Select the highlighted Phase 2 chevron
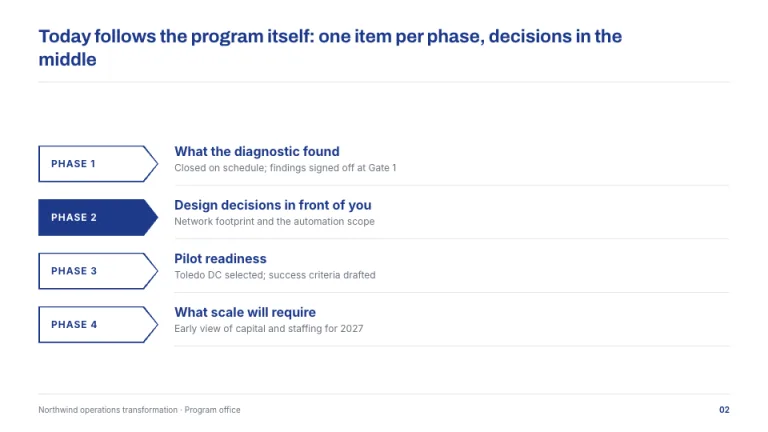Image resolution: width=768 pixels, height=432 pixels. point(98,217)
